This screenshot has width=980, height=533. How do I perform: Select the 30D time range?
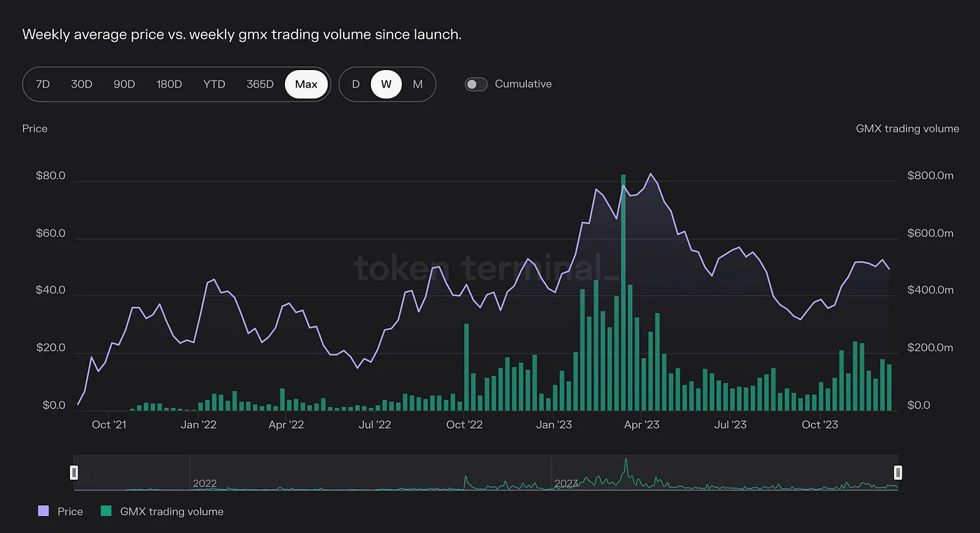click(82, 84)
